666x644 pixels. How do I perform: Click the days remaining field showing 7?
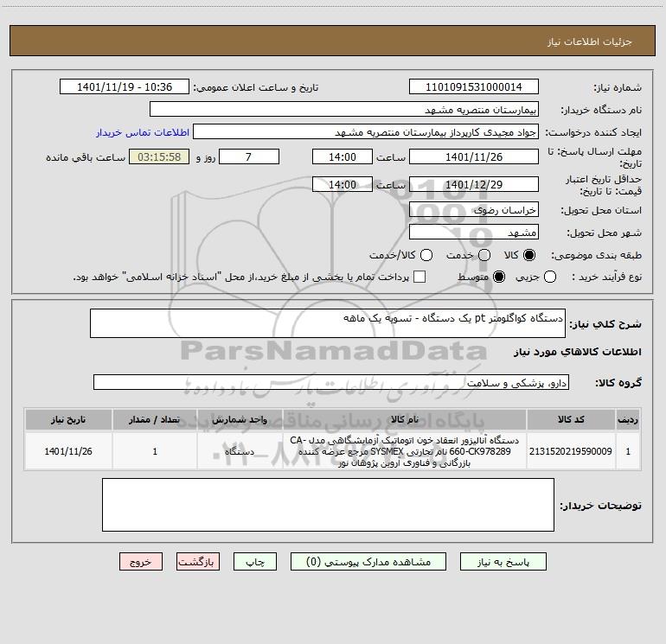[x=249, y=156]
